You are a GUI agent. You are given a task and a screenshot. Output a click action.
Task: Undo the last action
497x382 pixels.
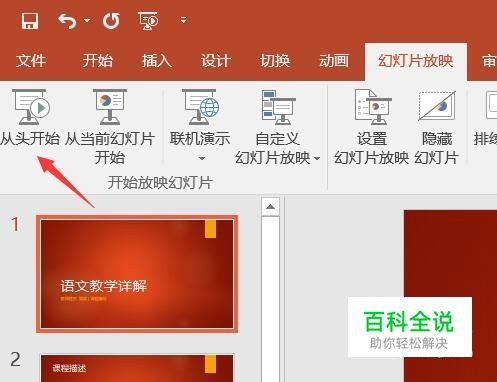click(x=67, y=21)
